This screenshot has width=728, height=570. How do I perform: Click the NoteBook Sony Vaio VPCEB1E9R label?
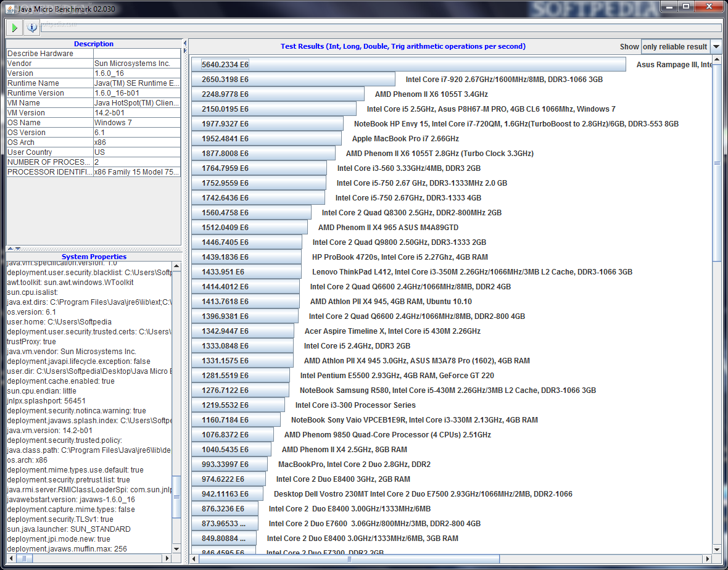[414, 420]
